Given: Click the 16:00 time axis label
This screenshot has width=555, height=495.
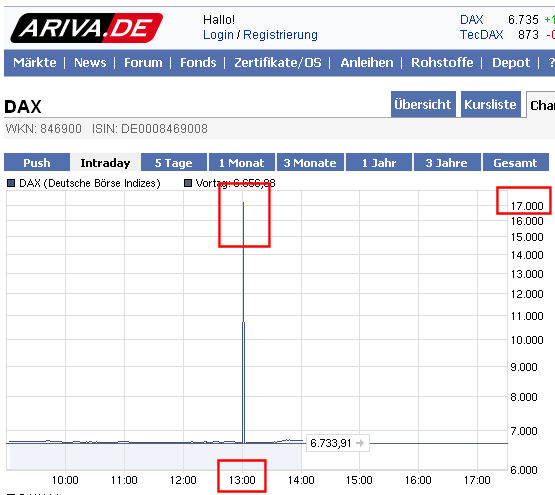Looking at the screenshot, I should coord(418,480).
